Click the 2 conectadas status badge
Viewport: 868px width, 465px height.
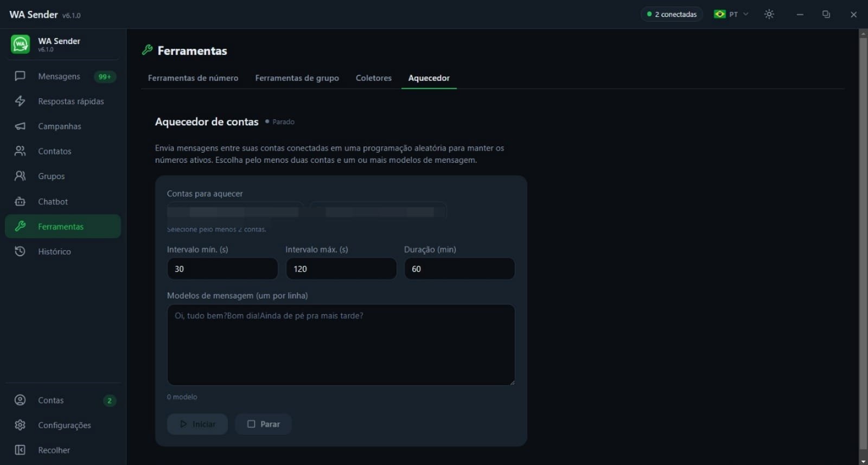tap(672, 14)
